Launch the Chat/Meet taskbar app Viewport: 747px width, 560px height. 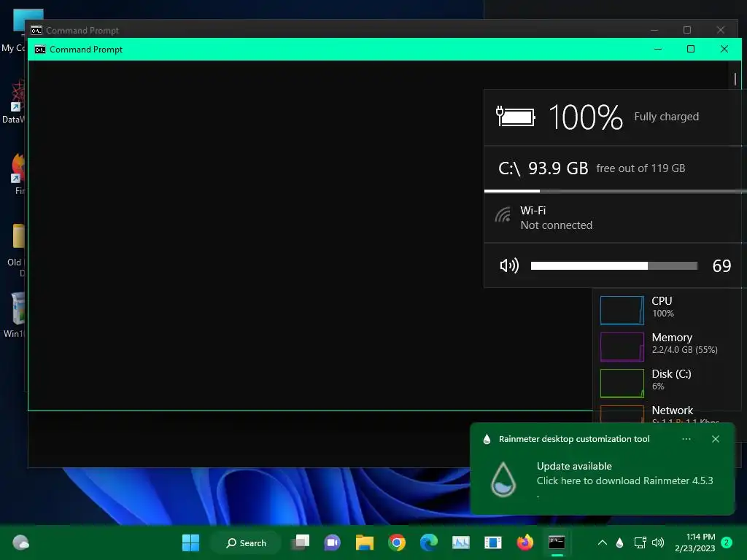pyautogui.click(x=332, y=542)
